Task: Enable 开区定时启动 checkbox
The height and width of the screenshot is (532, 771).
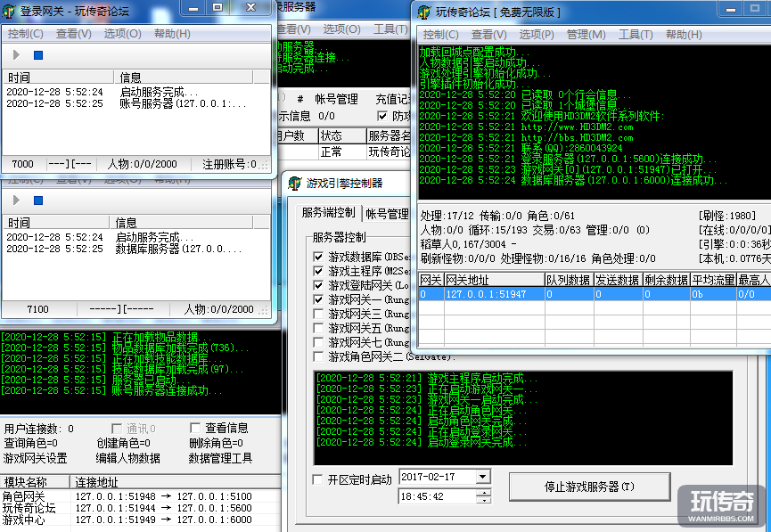Action: click(x=318, y=479)
